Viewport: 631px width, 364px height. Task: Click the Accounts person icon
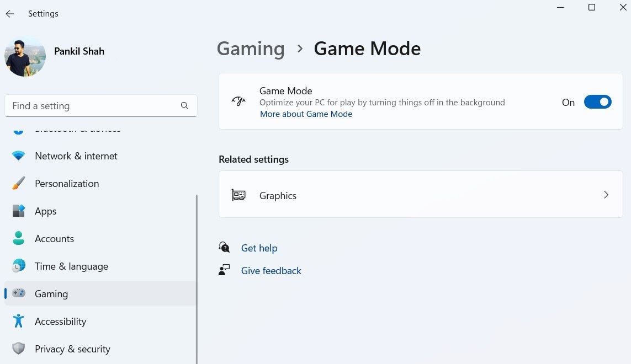pos(19,239)
